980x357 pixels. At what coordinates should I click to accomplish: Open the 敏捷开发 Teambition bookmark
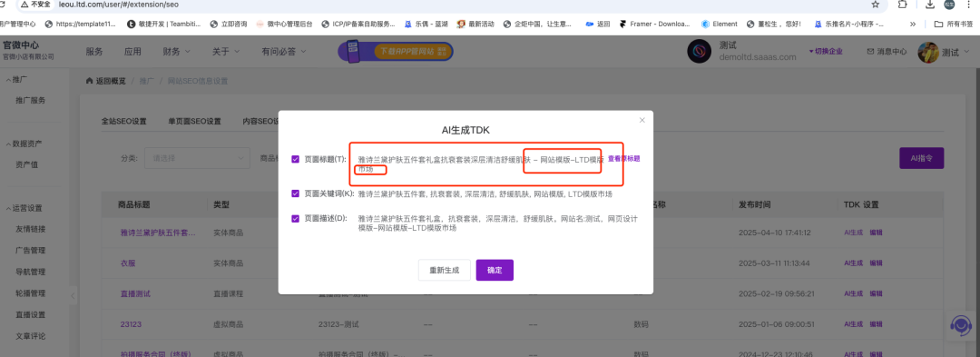click(163, 25)
